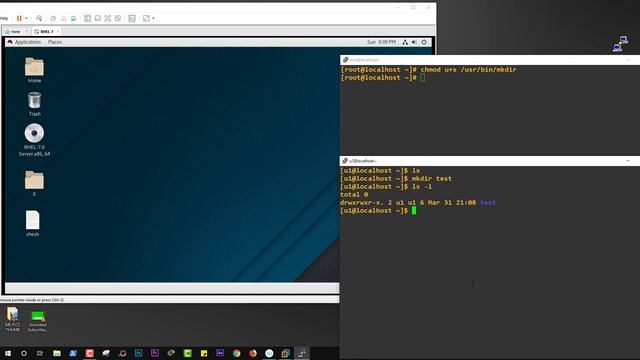Click the PuTTY icon in u1@localhost title bar
This screenshot has height=360, width=640.
pyautogui.click(x=345, y=161)
